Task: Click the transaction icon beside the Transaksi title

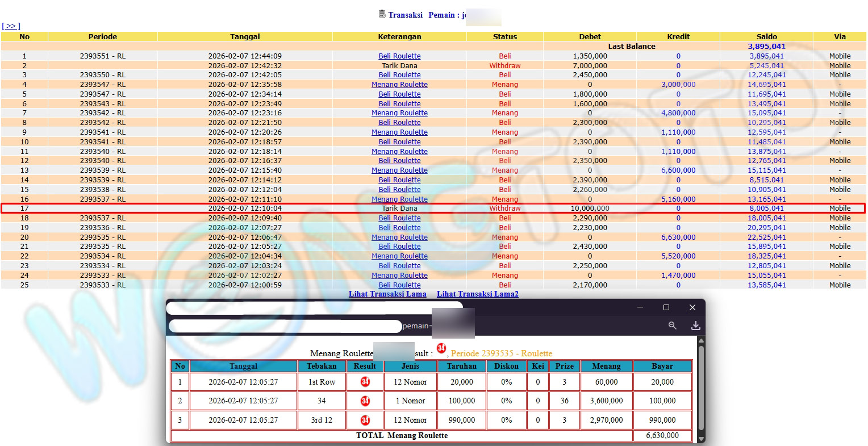Action: point(382,14)
